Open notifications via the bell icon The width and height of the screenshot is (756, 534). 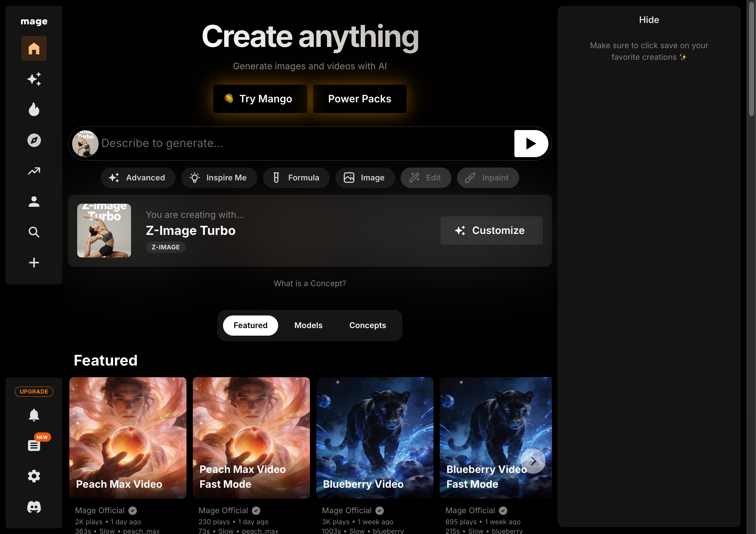click(34, 415)
